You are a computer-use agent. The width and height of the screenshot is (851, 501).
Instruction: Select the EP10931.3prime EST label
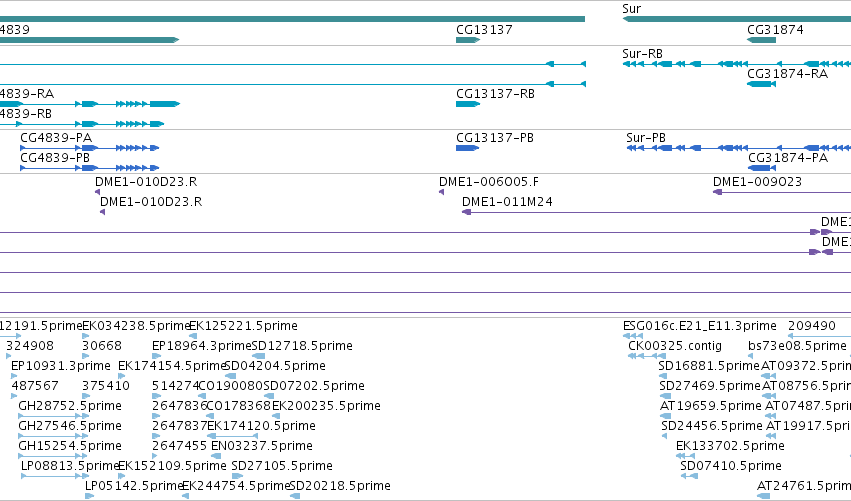coord(61,366)
